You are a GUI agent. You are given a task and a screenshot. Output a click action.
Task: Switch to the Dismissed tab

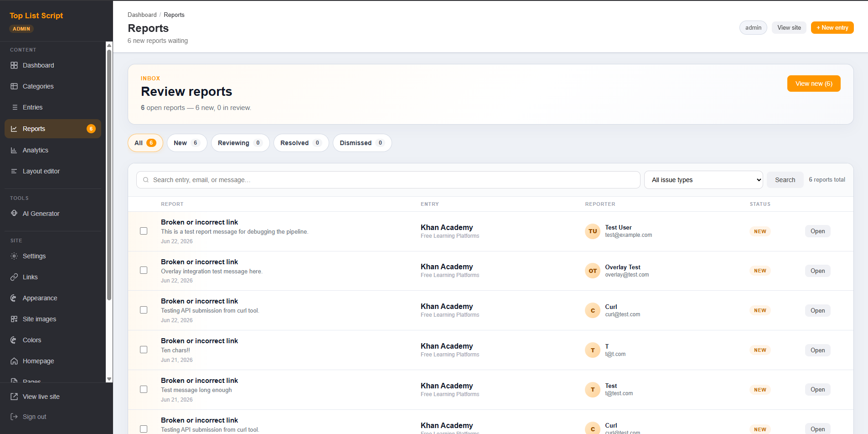click(x=362, y=143)
